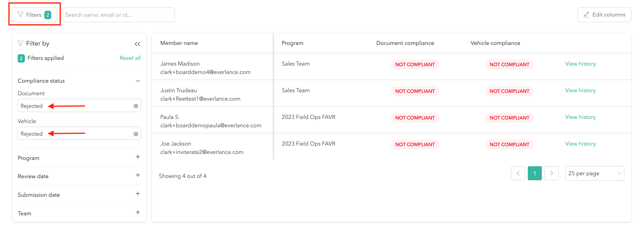Click the Filter by funnel icon in sidebar
Image resolution: width=644 pixels, height=236 pixels.
20,43
